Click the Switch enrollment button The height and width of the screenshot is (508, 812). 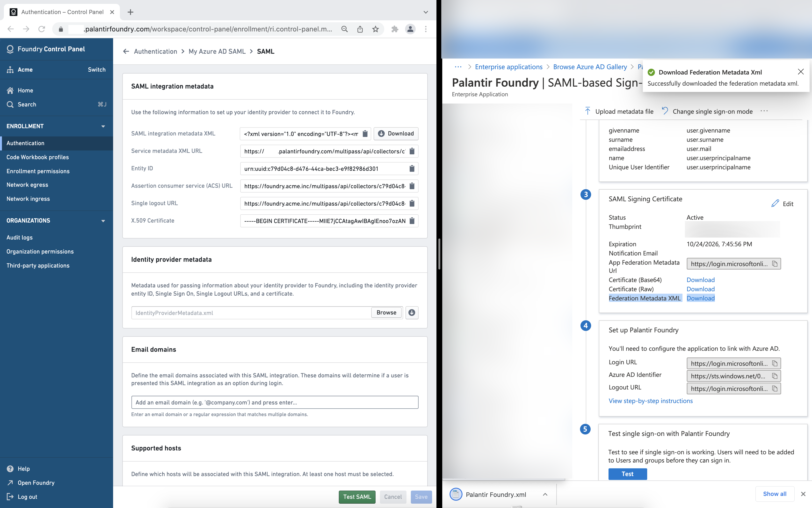(97, 70)
